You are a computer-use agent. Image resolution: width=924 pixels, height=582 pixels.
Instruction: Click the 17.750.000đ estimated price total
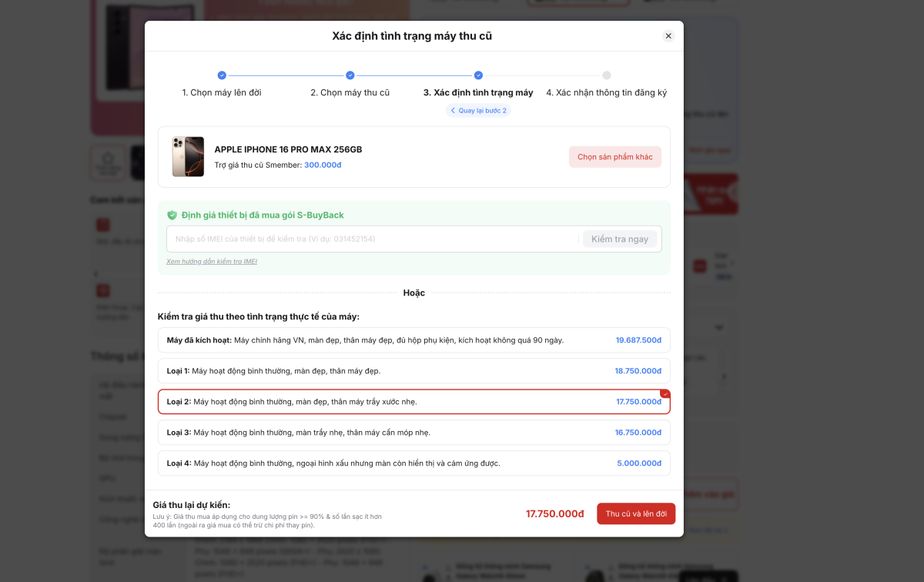point(555,513)
